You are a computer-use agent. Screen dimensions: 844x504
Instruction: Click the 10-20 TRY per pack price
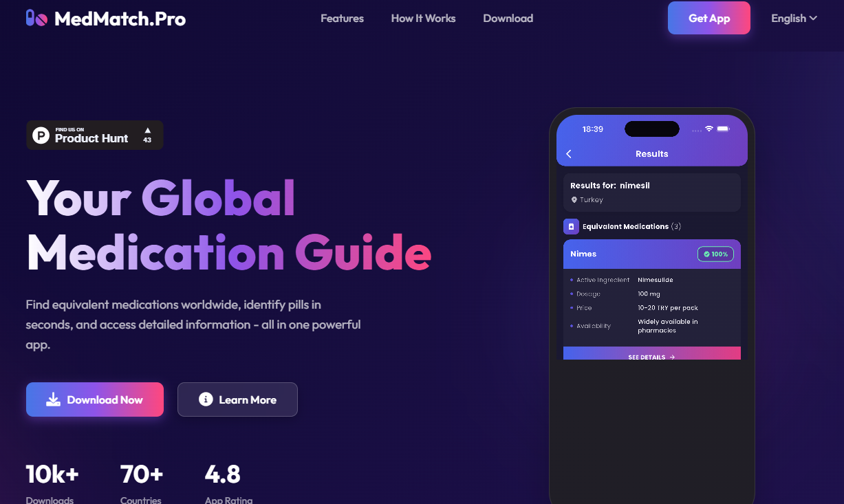click(x=668, y=308)
